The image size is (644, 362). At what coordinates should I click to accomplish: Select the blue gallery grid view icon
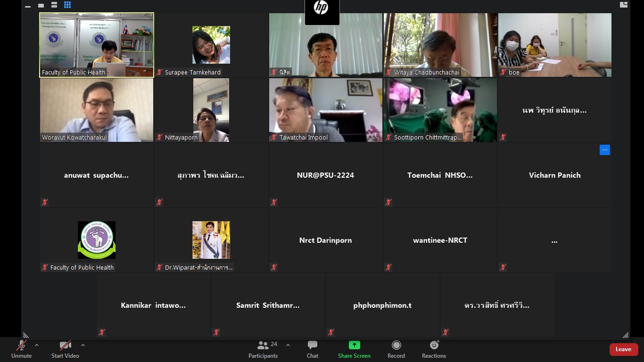(67, 5)
